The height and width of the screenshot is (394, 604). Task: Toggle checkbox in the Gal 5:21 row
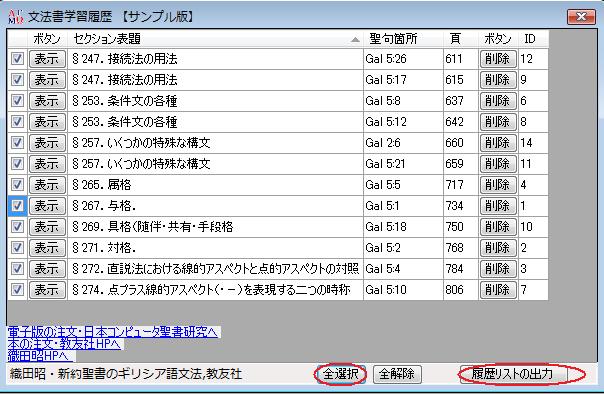pos(17,164)
